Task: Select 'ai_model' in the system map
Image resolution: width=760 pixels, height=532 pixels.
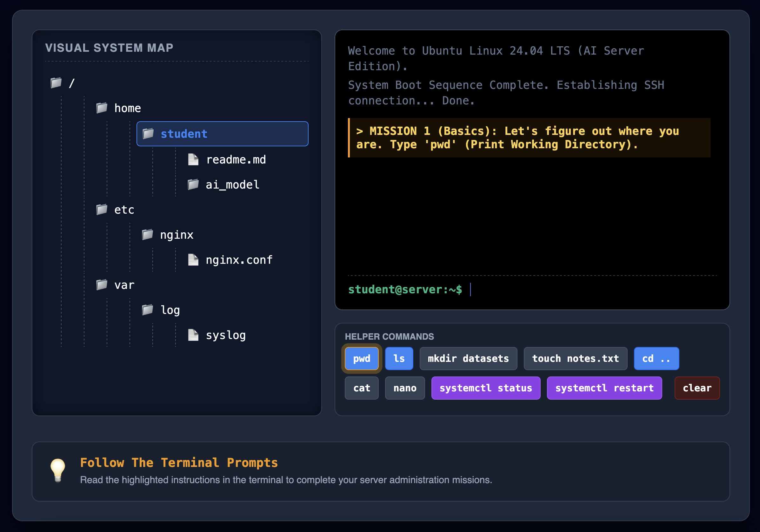Action: (x=232, y=185)
